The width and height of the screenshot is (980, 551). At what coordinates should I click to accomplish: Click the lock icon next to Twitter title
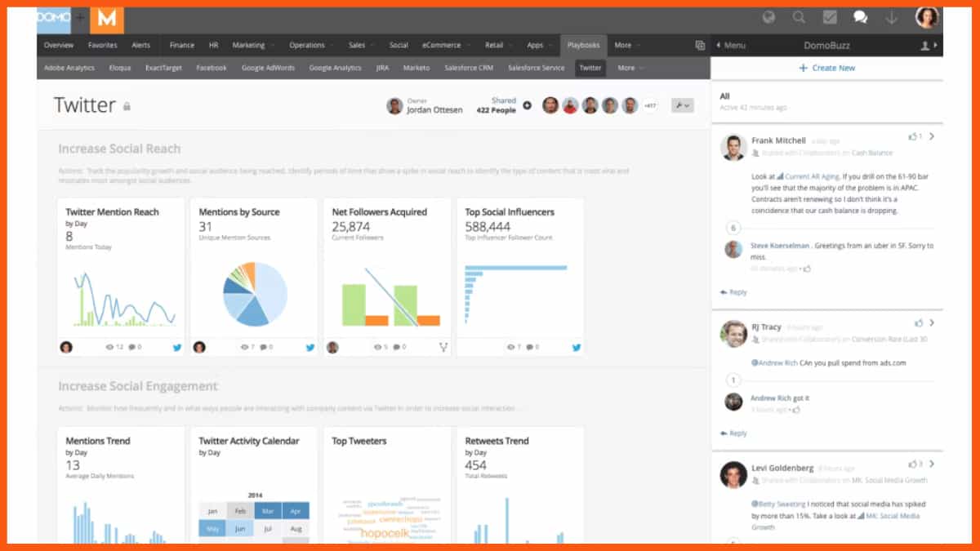[x=127, y=106]
